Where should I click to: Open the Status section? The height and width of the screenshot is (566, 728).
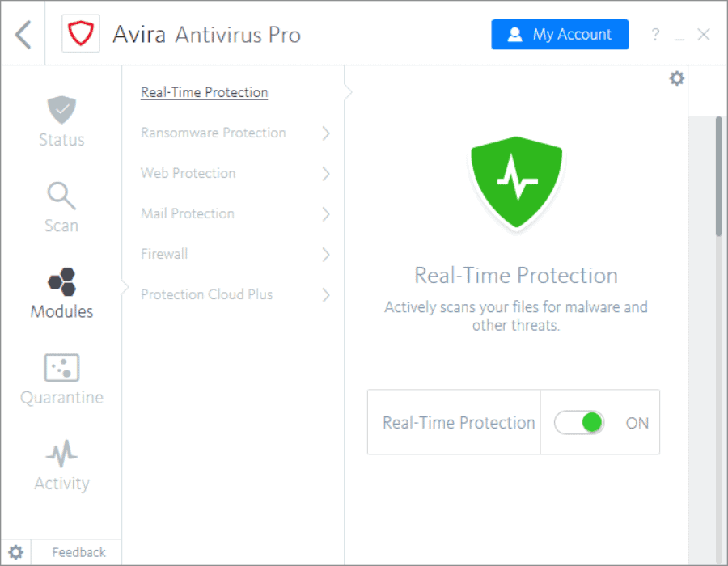[x=61, y=121]
